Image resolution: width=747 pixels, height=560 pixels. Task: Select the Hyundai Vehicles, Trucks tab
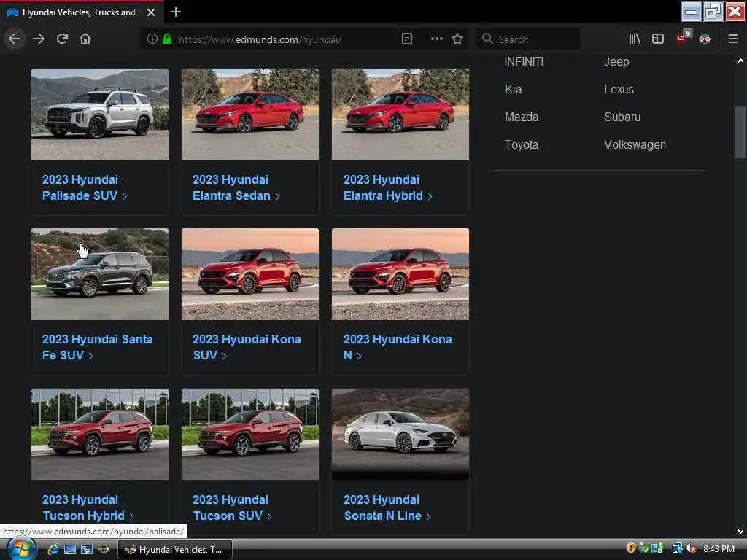(82, 12)
